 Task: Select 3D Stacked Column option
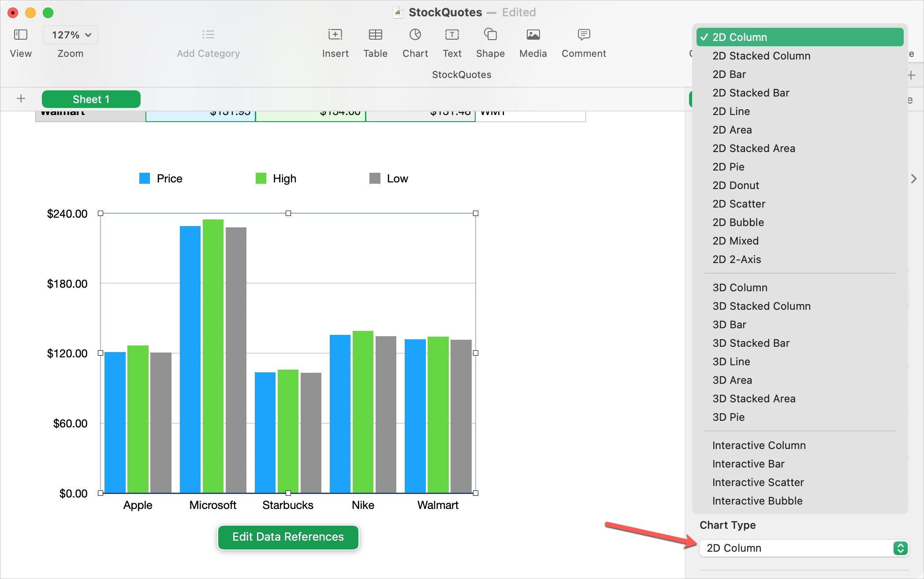[800, 306]
